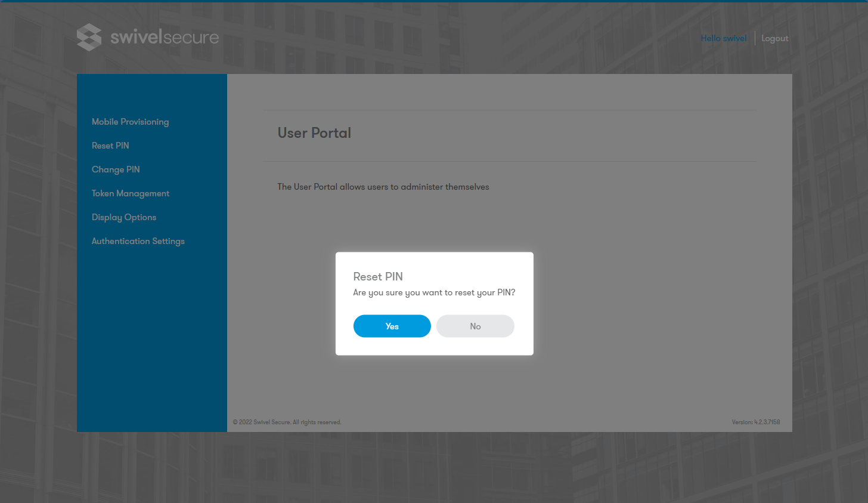Open Mobile Provisioning in the sidebar
868x503 pixels.
point(130,122)
